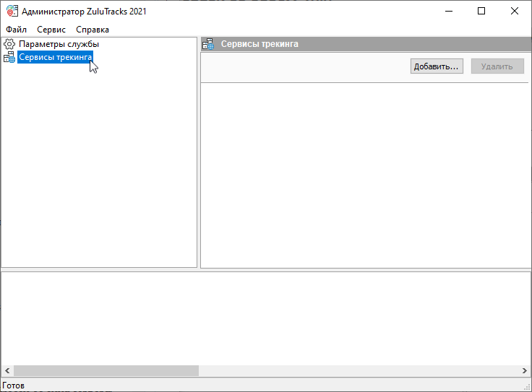The width and height of the screenshot is (532, 392).
Task: Open the Справка menu
Action: click(93, 30)
